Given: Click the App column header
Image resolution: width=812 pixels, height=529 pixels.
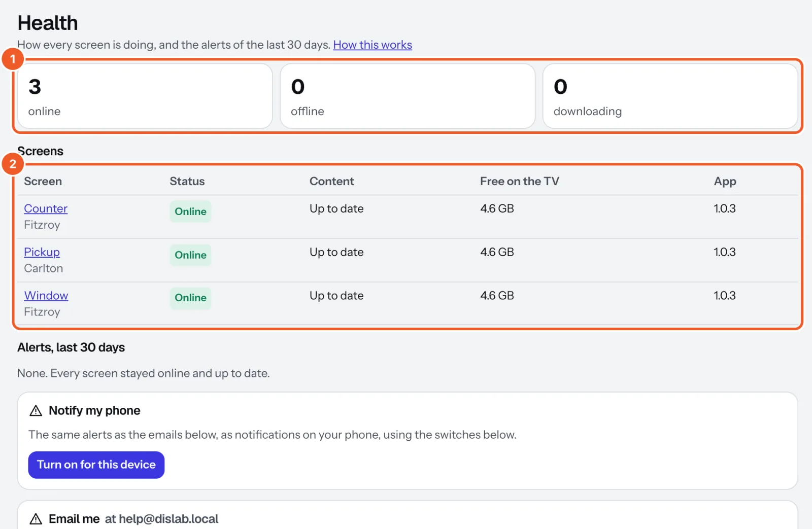Looking at the screenshot, I should point(725,181).
